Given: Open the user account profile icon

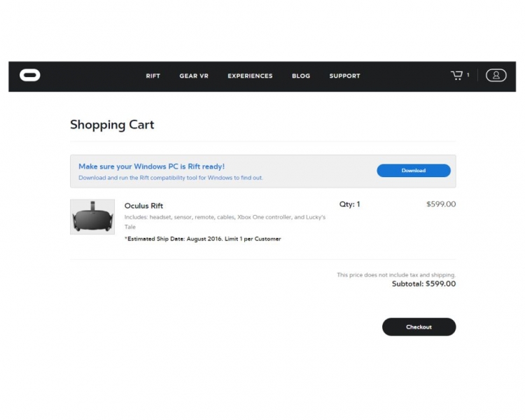Looking at the screenshot, I should [x=496, y=76].
